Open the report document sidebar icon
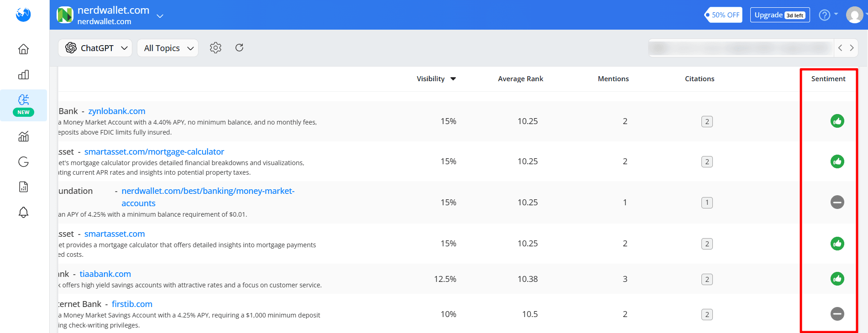The height and width of the screenshot is (333, 868). tap(23, 187)
